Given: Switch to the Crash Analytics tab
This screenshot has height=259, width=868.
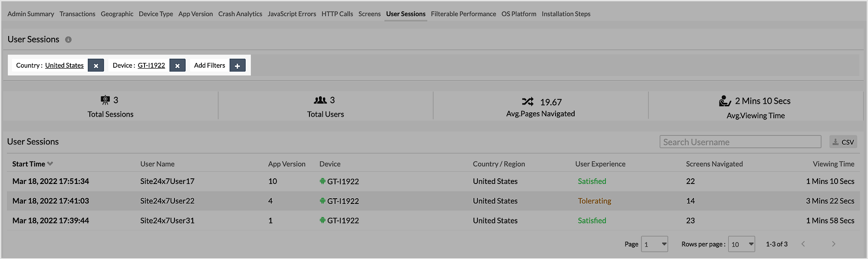Looking at the screenshot, I should click(x=240, y=14).
